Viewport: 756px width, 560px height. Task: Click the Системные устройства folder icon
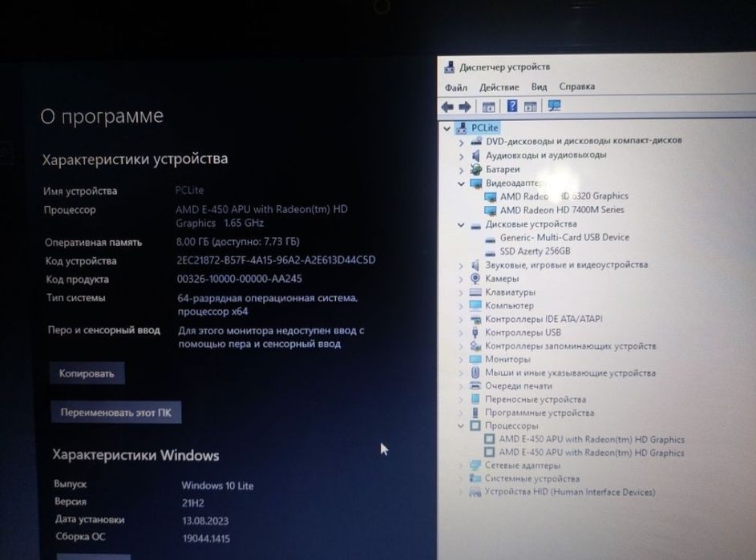coord(475,478)
